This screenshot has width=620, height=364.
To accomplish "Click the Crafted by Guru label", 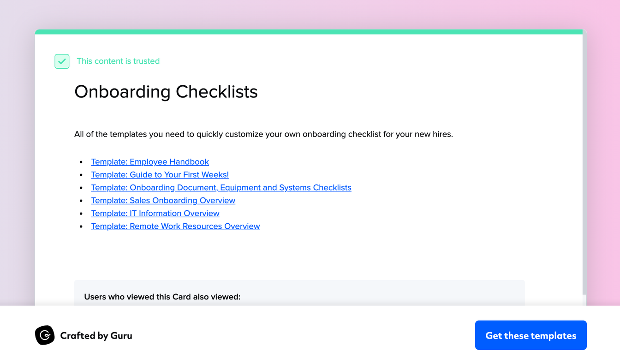I will point(95,335).
